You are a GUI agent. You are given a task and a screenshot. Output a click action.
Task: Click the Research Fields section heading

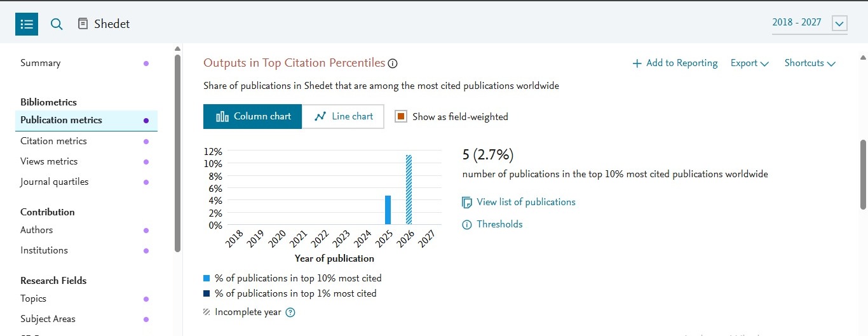tap(53, 281)
